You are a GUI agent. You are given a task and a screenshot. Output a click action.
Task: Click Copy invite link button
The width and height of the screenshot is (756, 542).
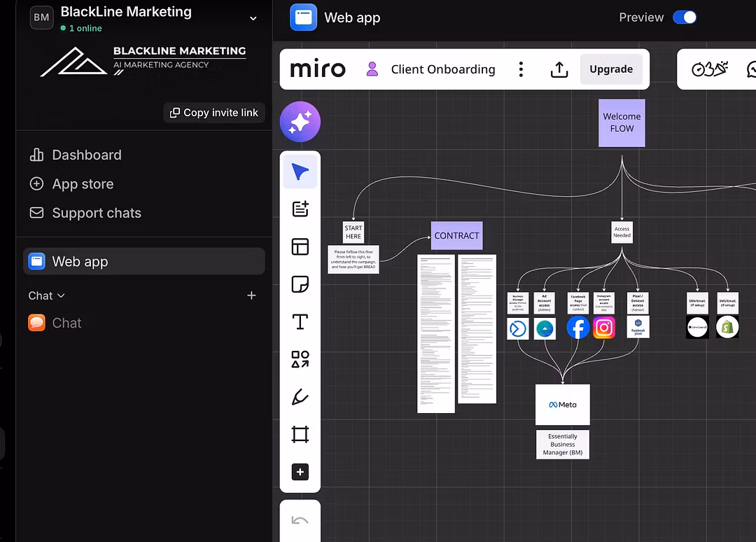coord(214,113)
